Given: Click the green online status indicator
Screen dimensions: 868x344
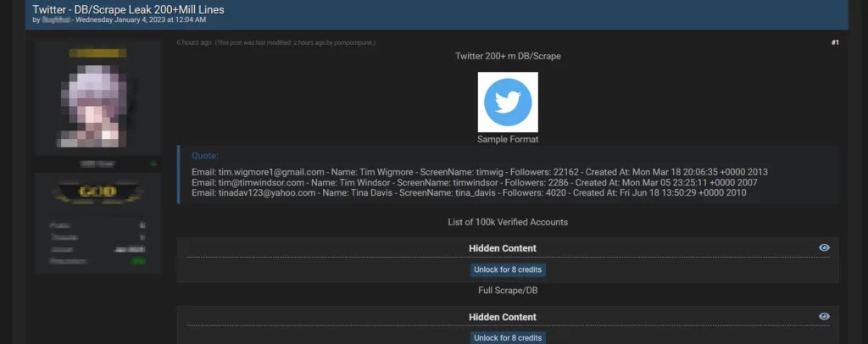Looking at the screenshot, I should pyautogui.click(x=153, y=164).
